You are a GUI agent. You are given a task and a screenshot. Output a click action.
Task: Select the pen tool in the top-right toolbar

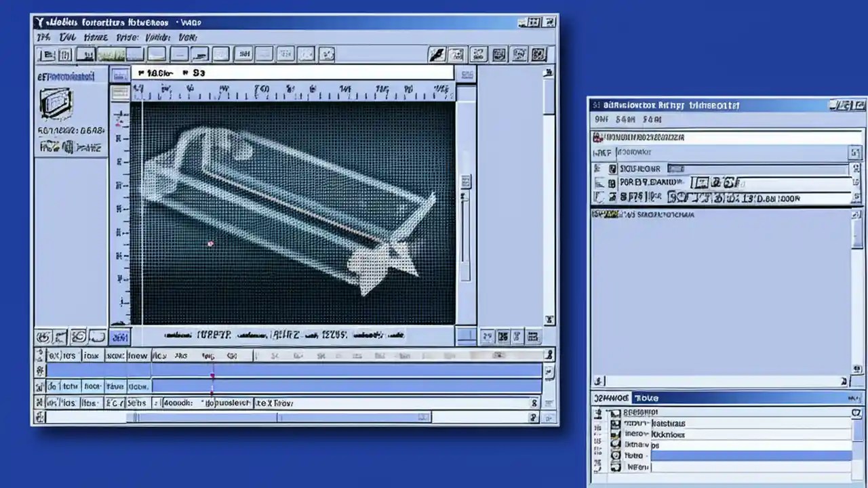[437, 56]
